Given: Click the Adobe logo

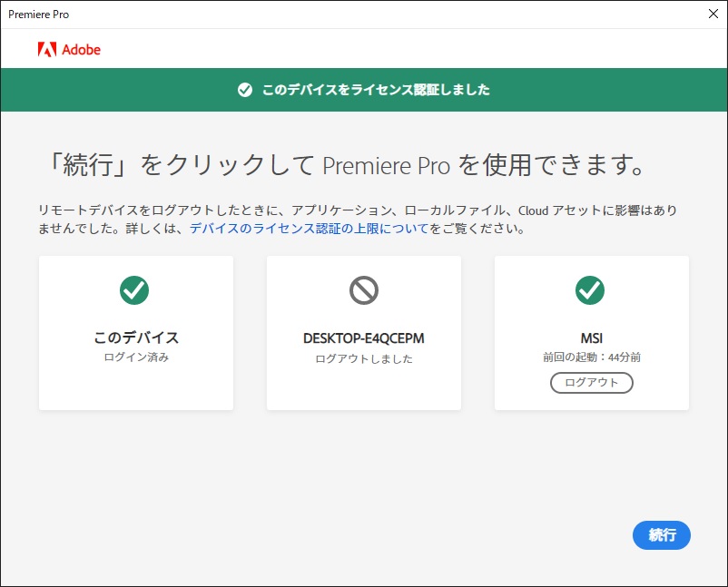Looking at the screenshot, I should (x=69, y=49).
